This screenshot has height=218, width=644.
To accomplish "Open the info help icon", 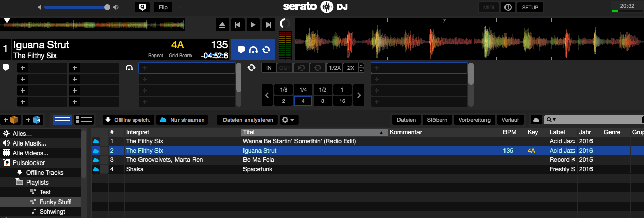I will [x=508, y=7].
